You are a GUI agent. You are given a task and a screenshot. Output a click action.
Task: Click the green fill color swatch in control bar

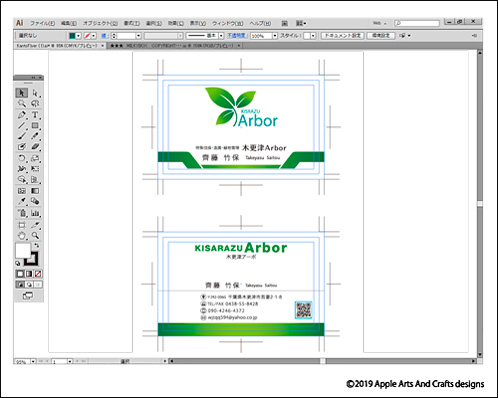pos(72,36)
